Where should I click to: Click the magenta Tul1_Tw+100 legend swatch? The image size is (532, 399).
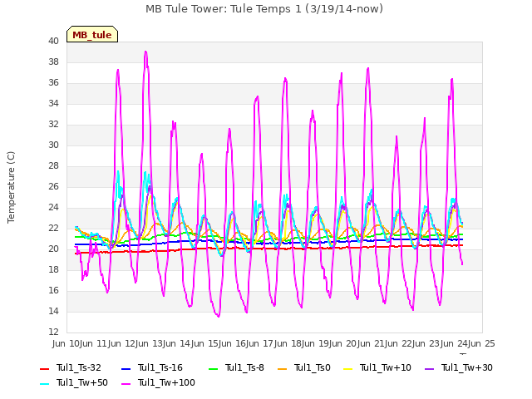coord(126,383)
